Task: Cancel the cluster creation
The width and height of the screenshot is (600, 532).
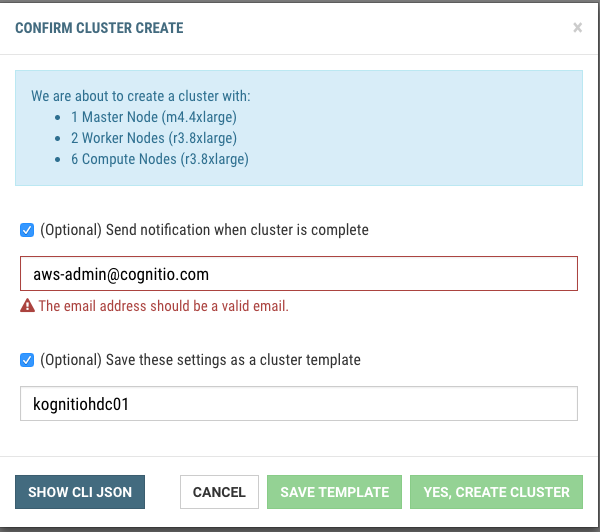Action: coord(219,492)
